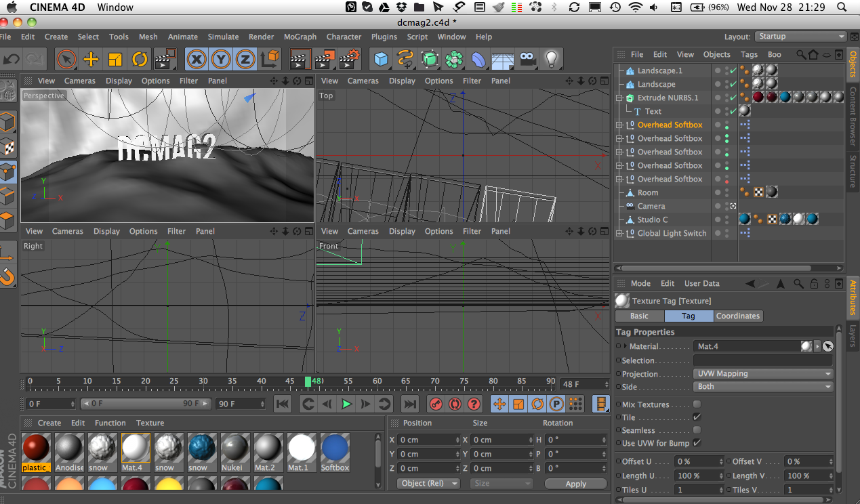The image size is (860, 504).
Task: Render to Picture Viewer
Action: [325, 59]
